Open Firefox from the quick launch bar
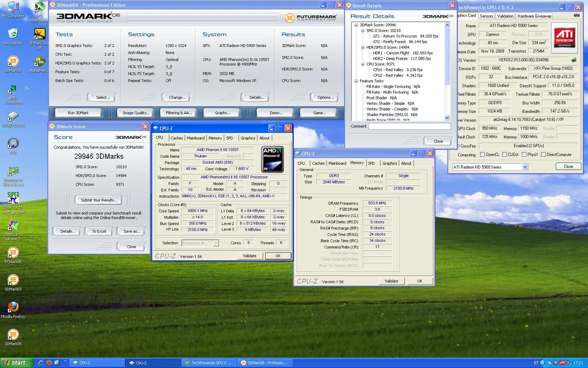This screenshot has height=368, width=588. tap(49, 362)
